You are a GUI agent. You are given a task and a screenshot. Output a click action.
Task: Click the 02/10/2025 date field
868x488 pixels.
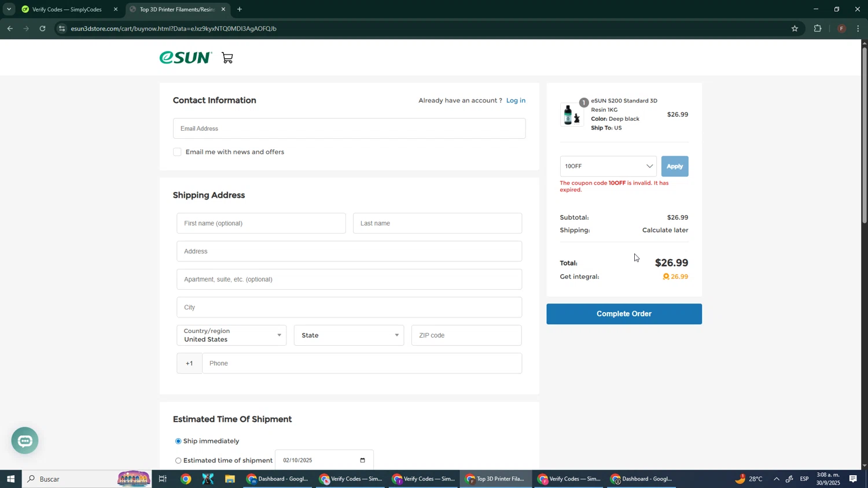click(324, 460)
